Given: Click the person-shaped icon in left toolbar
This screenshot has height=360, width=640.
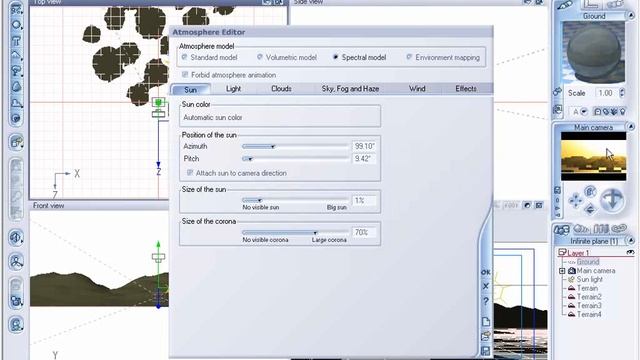Looking at the screenshot, I should (16, 262).
